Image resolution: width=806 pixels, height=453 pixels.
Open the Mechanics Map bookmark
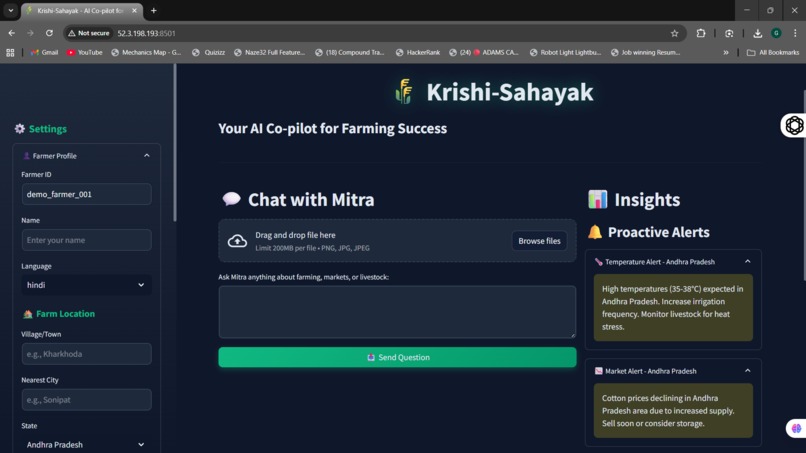point(146,52)
